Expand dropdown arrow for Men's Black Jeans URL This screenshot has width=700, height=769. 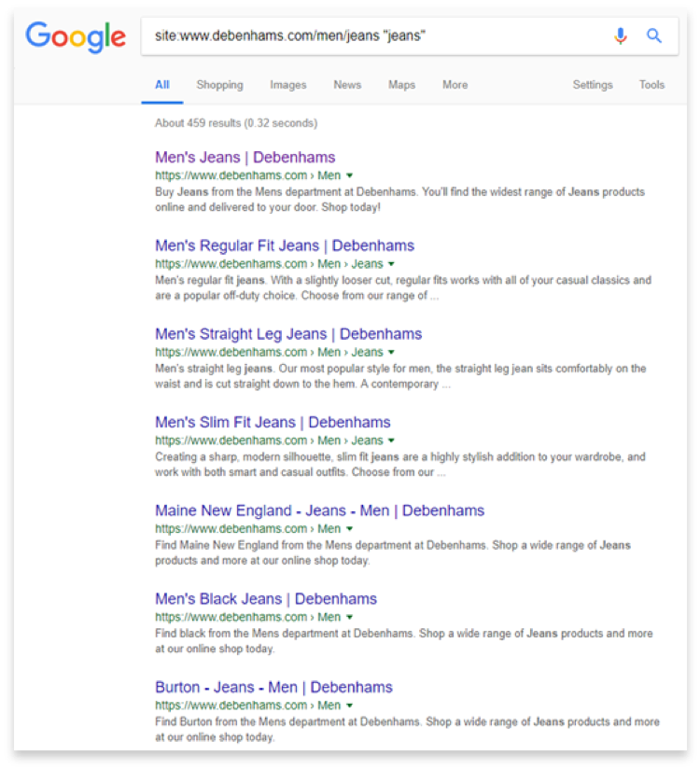coord(349,617)
